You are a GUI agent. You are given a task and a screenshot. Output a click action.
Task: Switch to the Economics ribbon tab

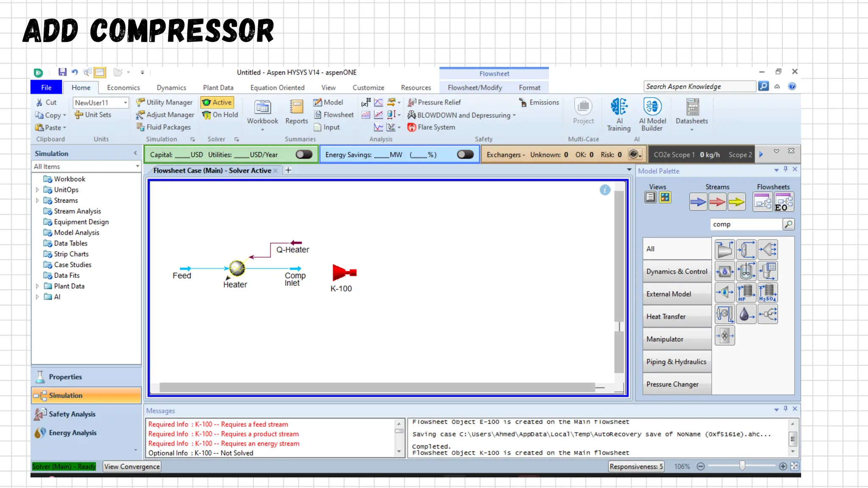pos(123,87)
